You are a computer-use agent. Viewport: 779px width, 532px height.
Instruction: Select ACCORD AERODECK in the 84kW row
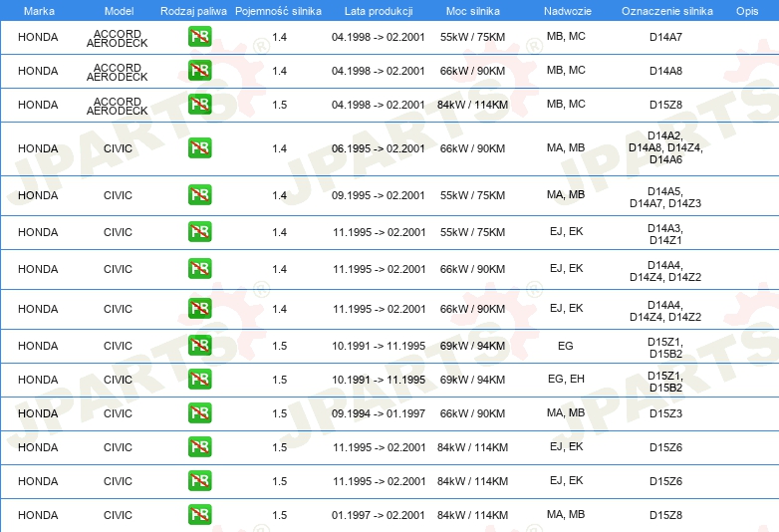118,106
